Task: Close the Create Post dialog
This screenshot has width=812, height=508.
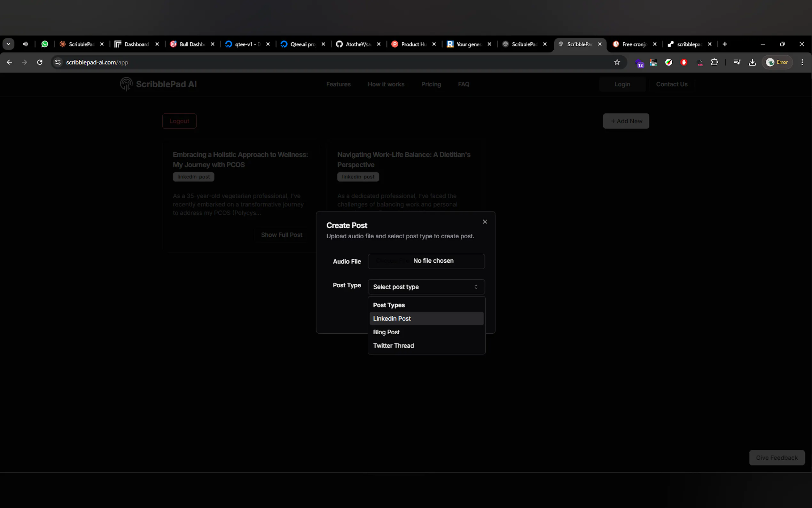Action: (x=485, y=222)
